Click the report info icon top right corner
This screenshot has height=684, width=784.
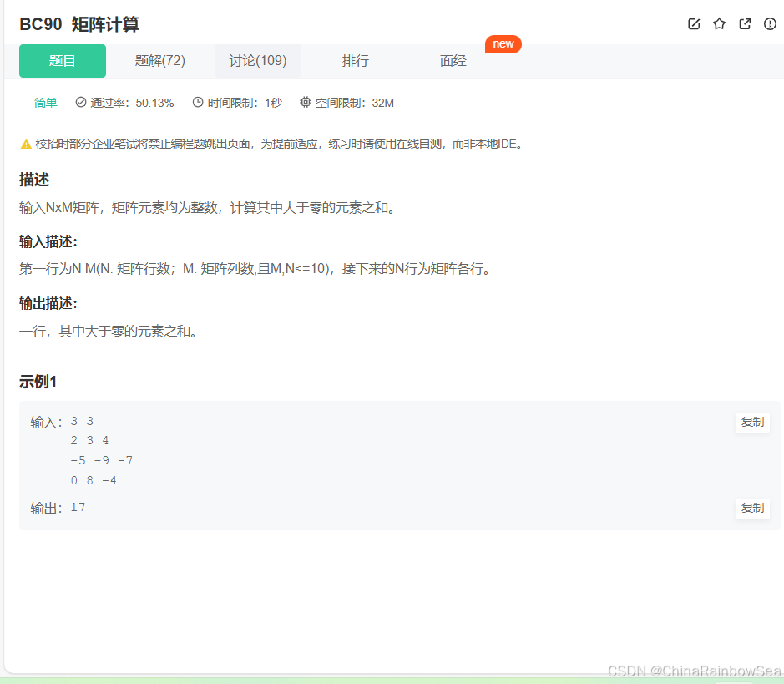(769, 24)
